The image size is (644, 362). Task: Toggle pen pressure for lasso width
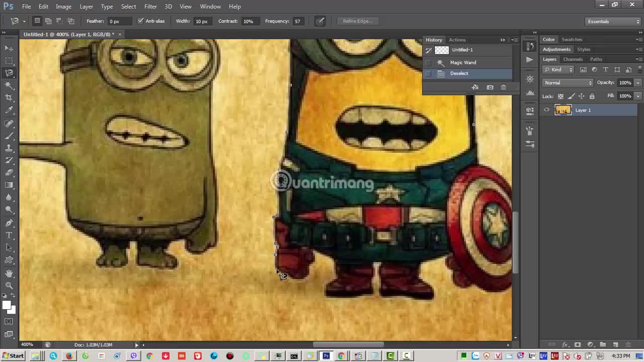(320, 21)
